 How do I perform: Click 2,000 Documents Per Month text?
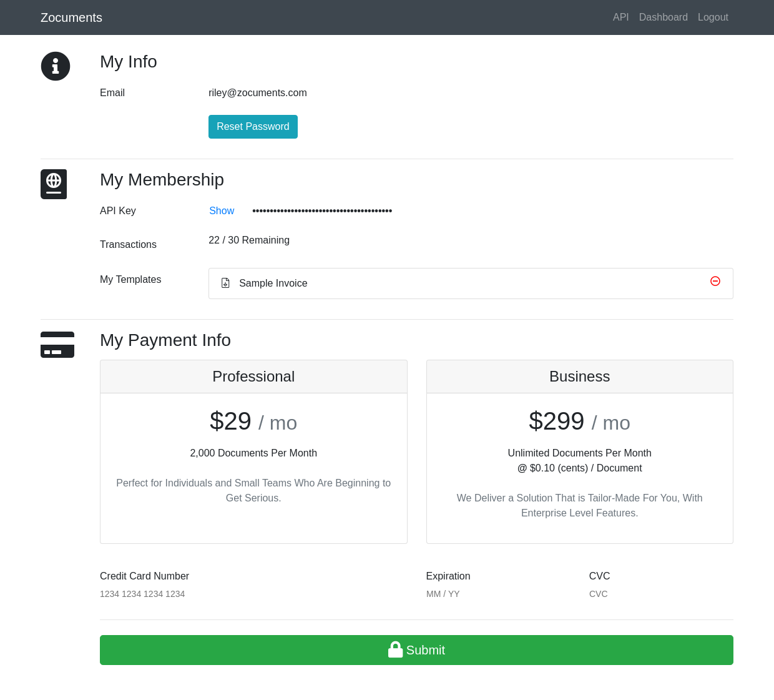click(x=253, y=453)
